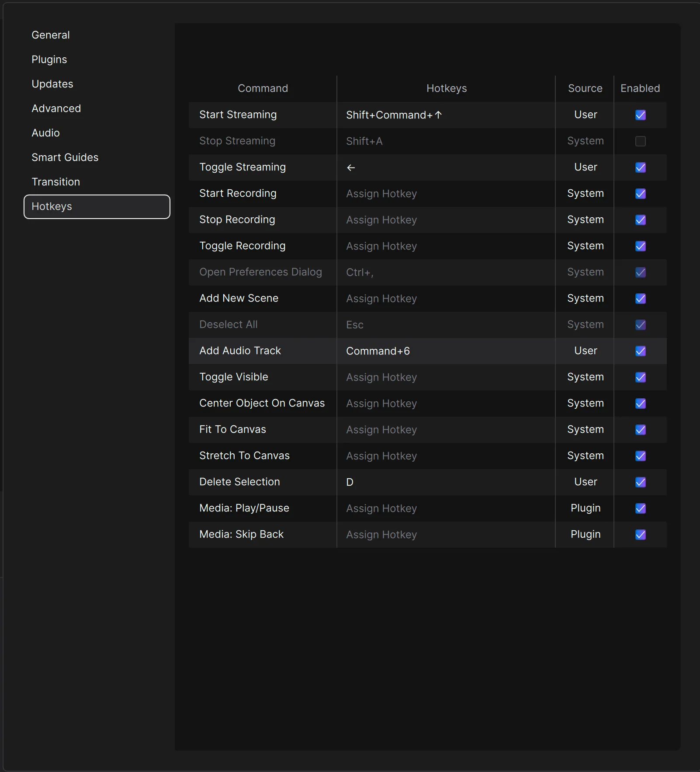Disable the Start Streaming hotkey checkbox
Image resolution: width=700 pixels, height=772 pixels.
point(640,115)
